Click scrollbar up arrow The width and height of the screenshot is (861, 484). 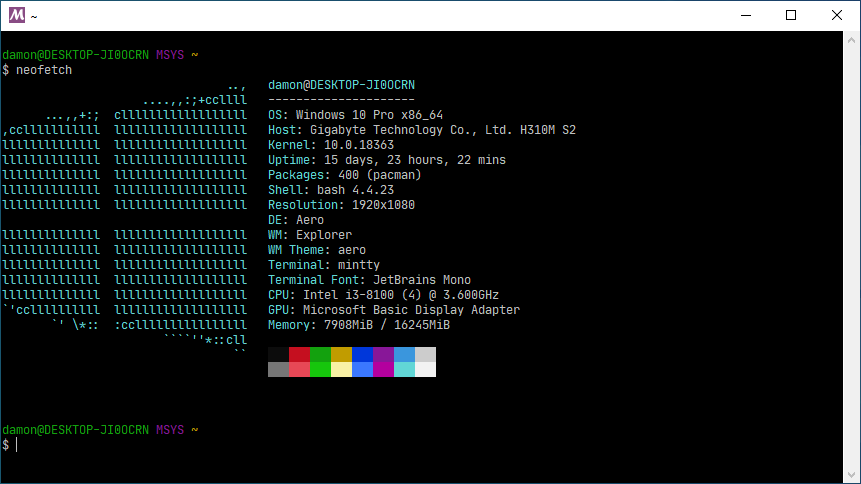[x=851, y=40]
